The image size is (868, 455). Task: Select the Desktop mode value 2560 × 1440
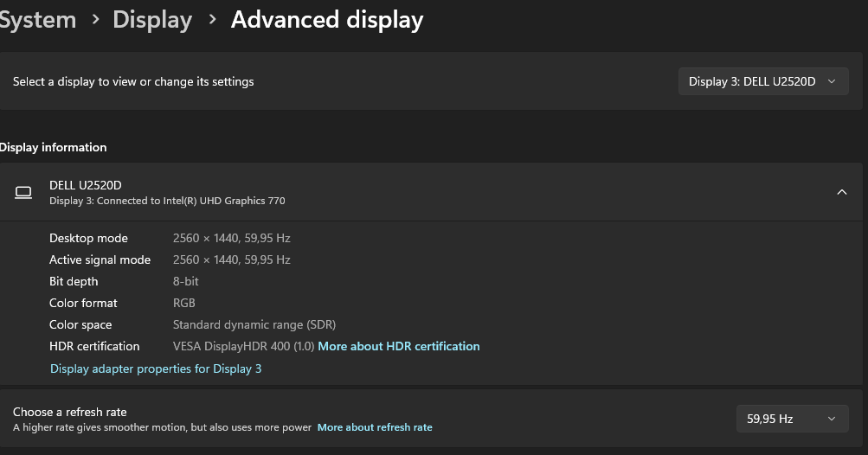231,238
